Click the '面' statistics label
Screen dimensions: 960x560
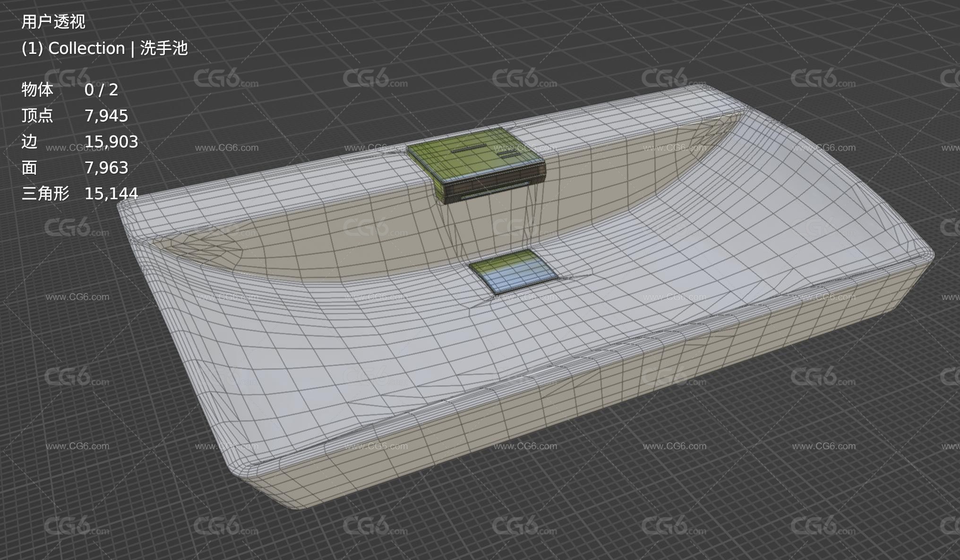[x=29, y=168]
